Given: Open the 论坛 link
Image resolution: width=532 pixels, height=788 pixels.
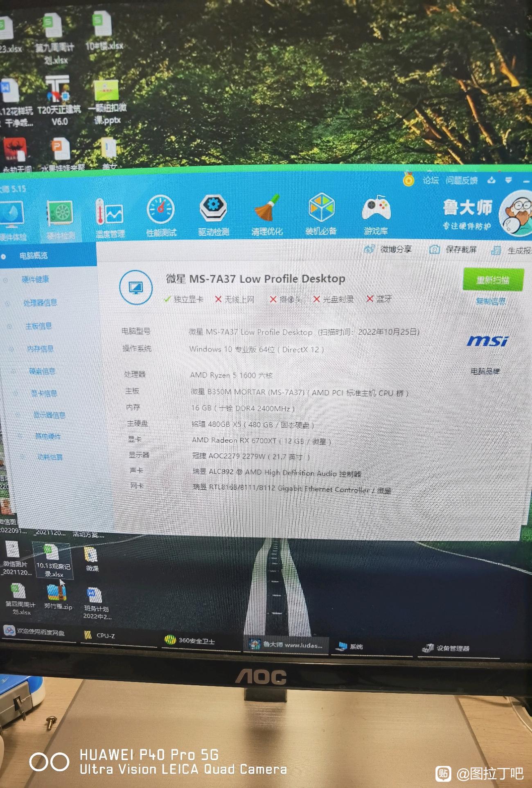Looking at the screenshot, I should click(431, 180).
